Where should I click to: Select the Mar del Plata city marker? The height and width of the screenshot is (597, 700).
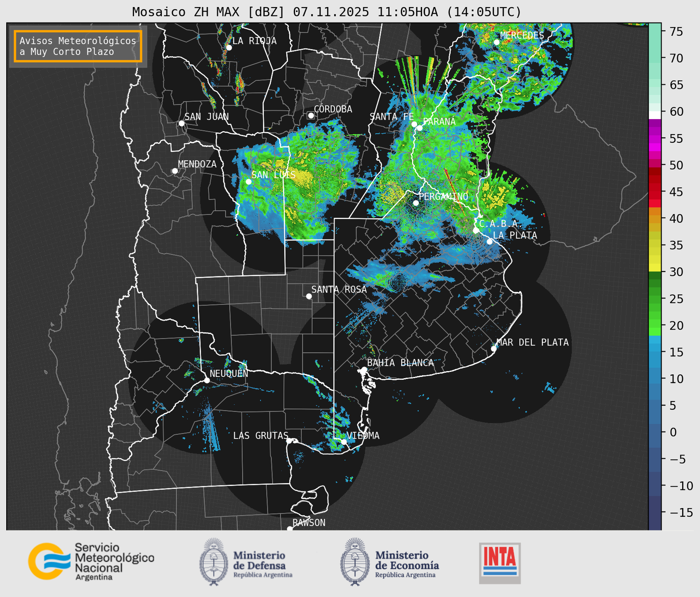[494, 349]
